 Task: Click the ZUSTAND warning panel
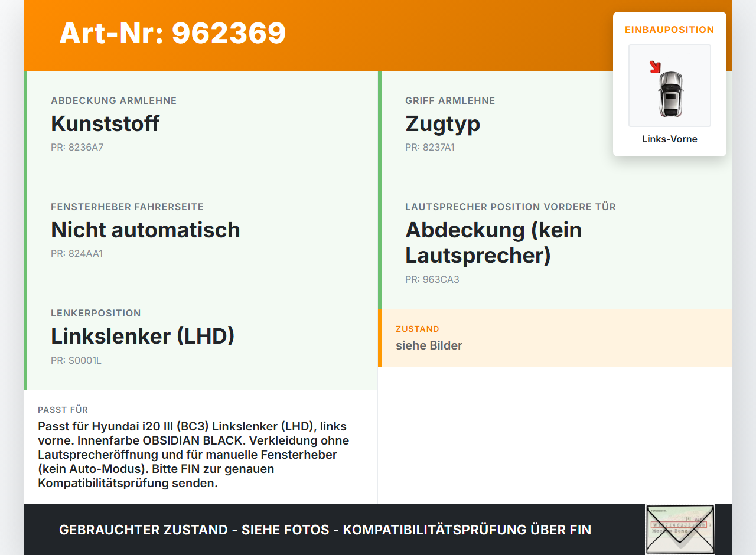pyautogui.click(x=555, y=338)
